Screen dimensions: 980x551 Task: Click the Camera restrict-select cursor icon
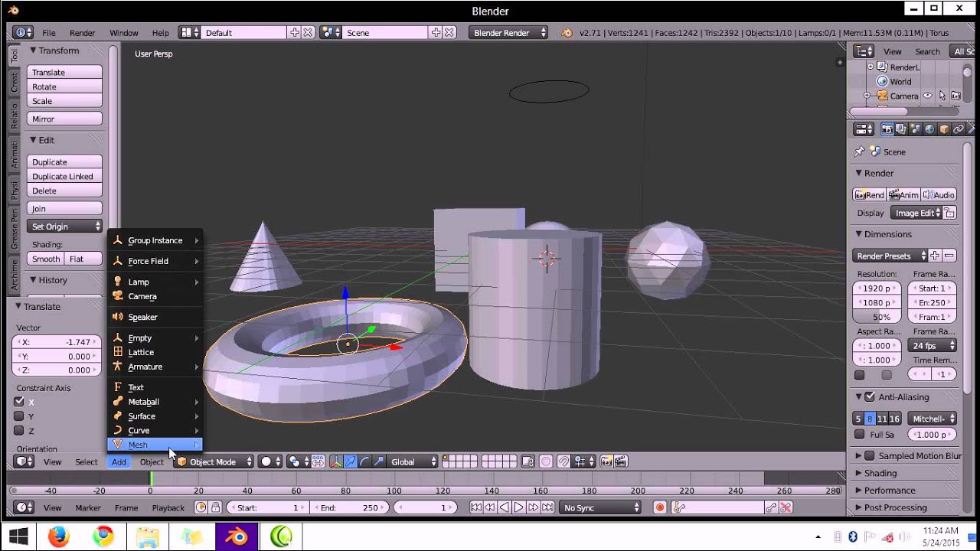coord(942,96)
